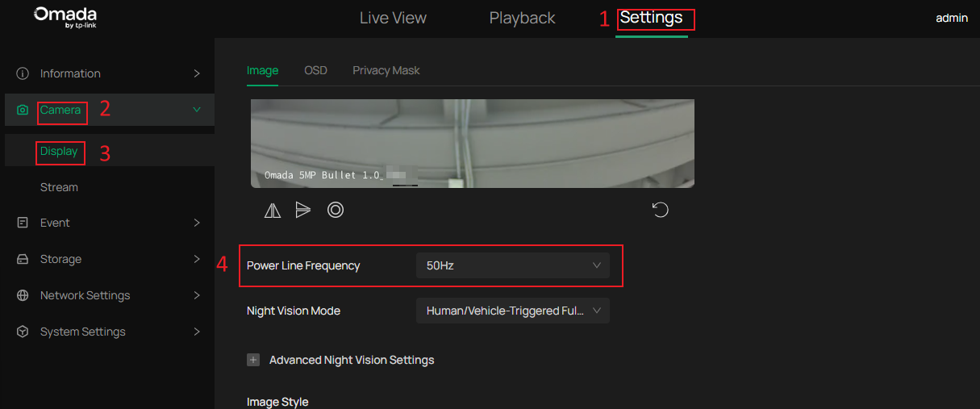The width and height of the screenshot is (980, 409).
Task: Switch to the OSD tab
Action: pyautogui.click(x=315, y=70)
